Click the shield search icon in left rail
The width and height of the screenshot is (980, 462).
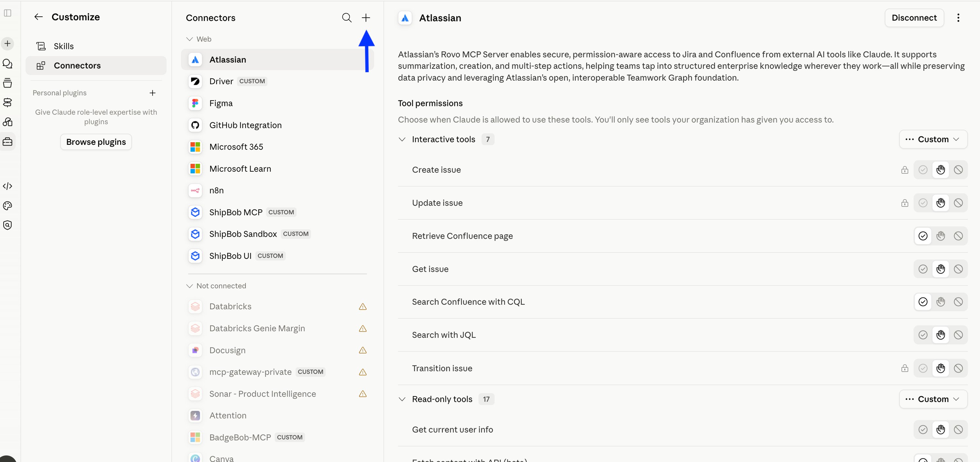click(x=8, y=225)
